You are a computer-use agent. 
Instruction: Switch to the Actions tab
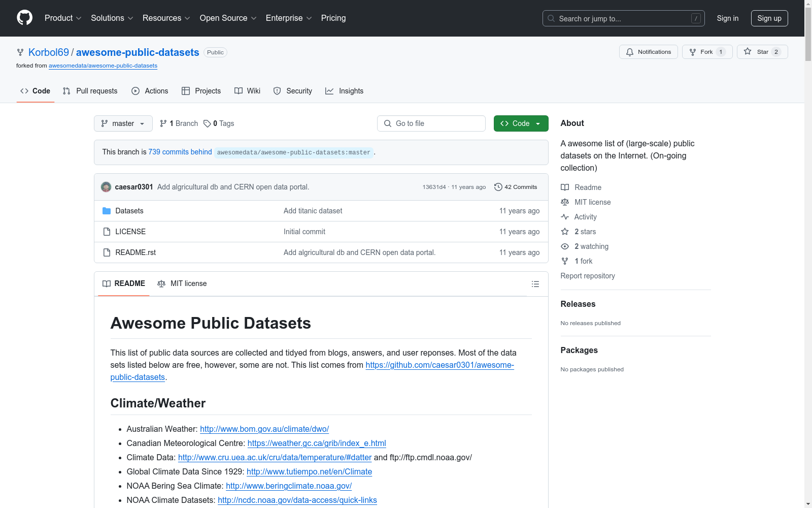click(x=150, y=91)
